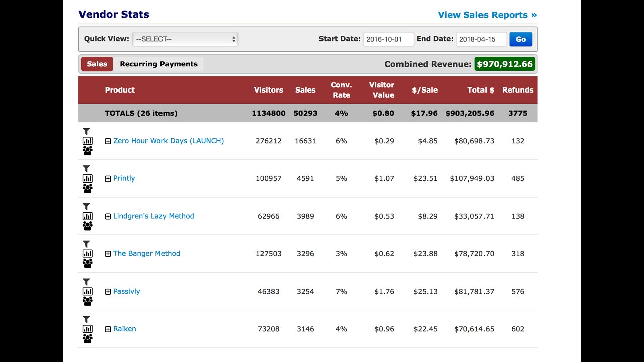This screenshot has height=362, width=644.
Task: Click Passivly's total $81,781.37
Action: 474,291
